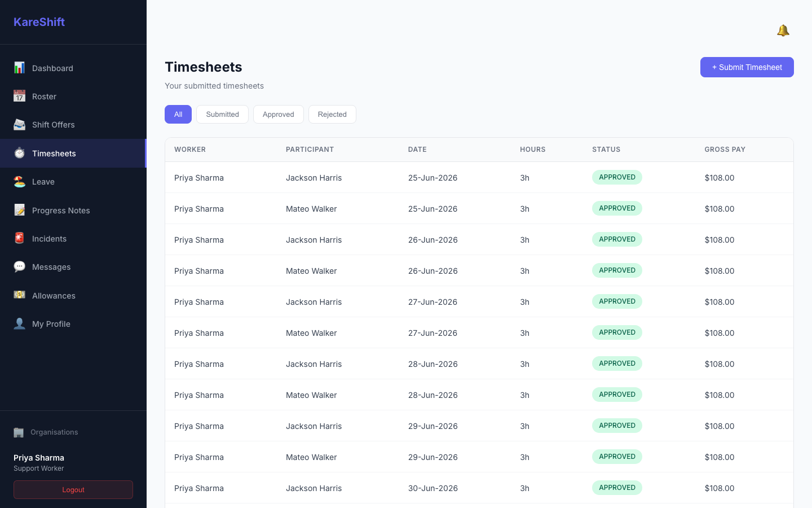Screen dimensions: 812x508
Task: Click the Roster calendar icon
Action: click(19, 96)
